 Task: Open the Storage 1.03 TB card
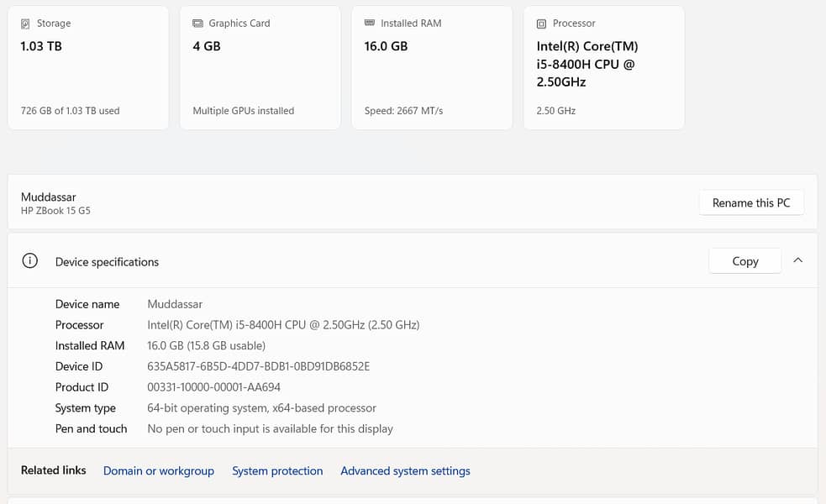pos(88,67)
